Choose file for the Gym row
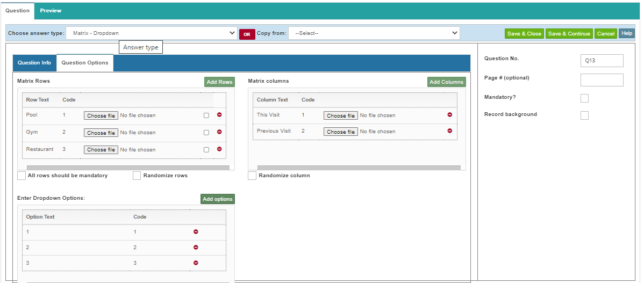This screenshot has height=283, width=644. click(x=101, y=133)
